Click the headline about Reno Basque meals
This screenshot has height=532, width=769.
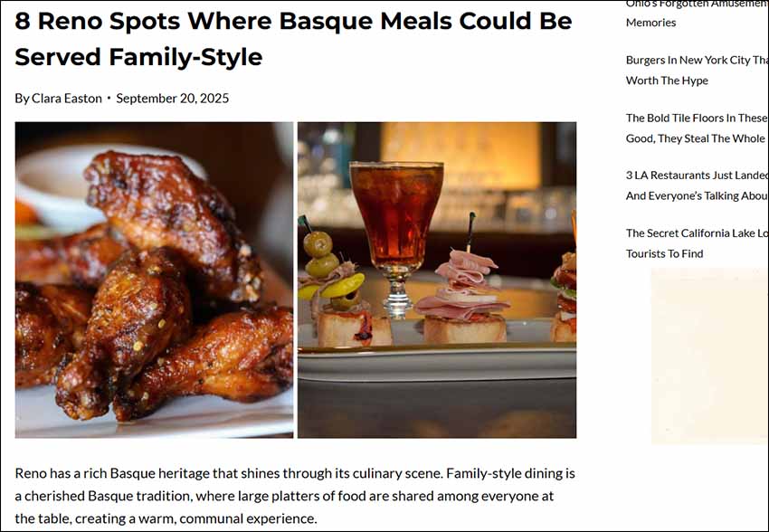coord(293,38)
